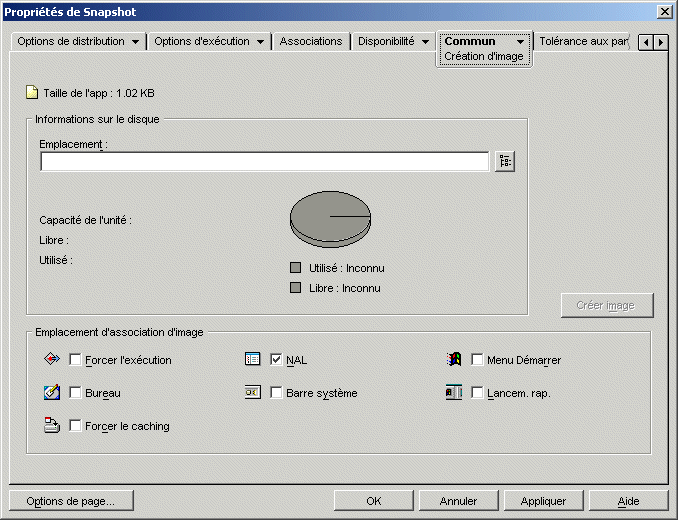Tick the Bureau checkbox

click(x=75, y=392)
